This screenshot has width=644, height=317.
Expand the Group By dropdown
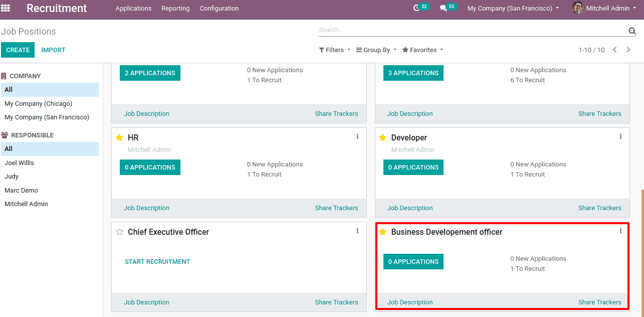[x=376, y=50]
